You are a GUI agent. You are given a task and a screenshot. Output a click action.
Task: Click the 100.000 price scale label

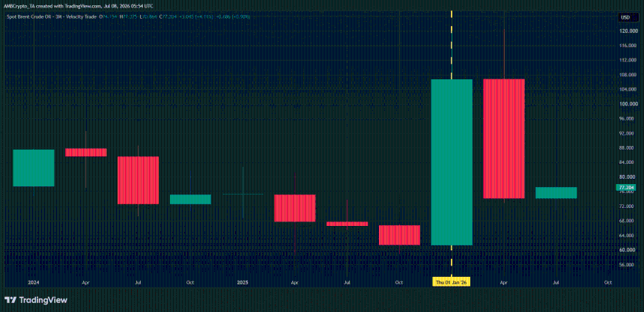point(627,104)
